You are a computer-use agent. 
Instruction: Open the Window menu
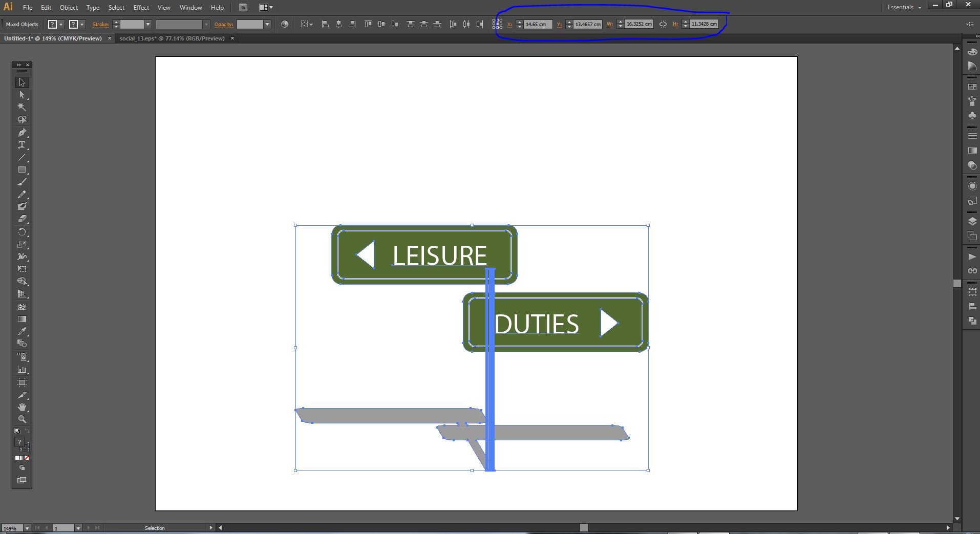click(191, 8)
